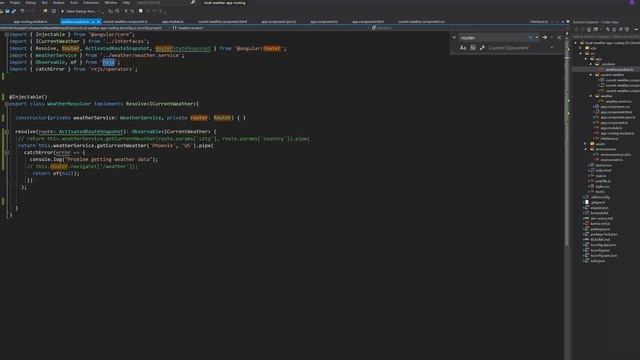Toggle Match whole word in find panel
The height and width of the screenshot is (360, 640).
click(473, 48)
